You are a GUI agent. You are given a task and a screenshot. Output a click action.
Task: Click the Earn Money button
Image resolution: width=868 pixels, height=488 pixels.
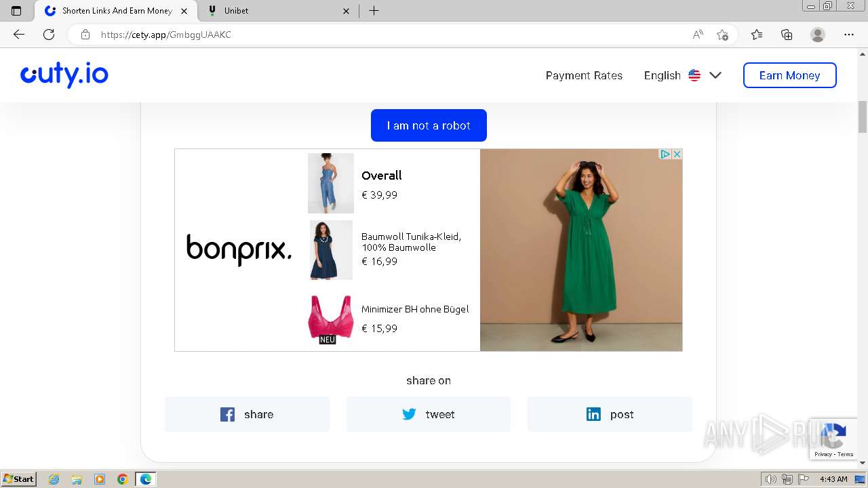click(x=789, y=75)
